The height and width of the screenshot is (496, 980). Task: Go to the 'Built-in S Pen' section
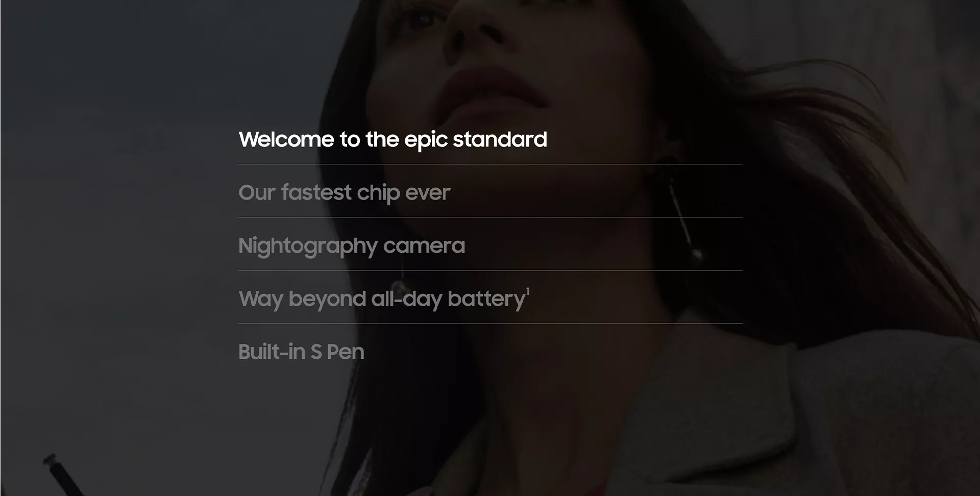301,352
